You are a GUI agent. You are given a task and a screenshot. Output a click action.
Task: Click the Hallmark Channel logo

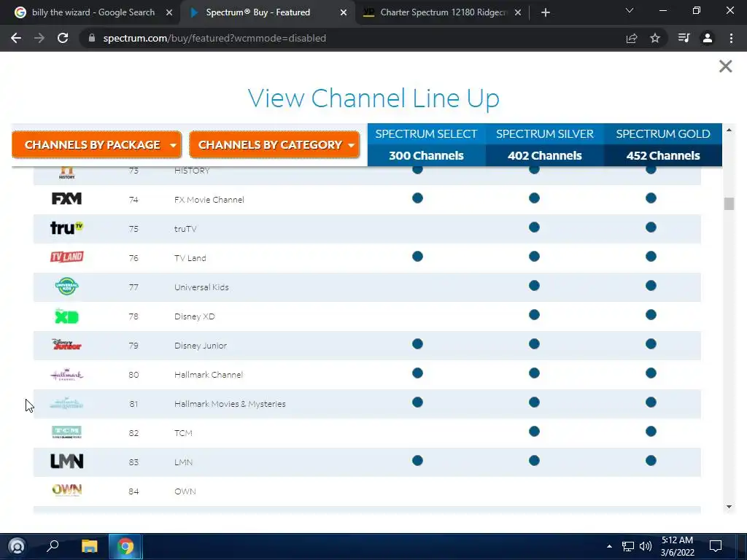click(x=66, y=375)
